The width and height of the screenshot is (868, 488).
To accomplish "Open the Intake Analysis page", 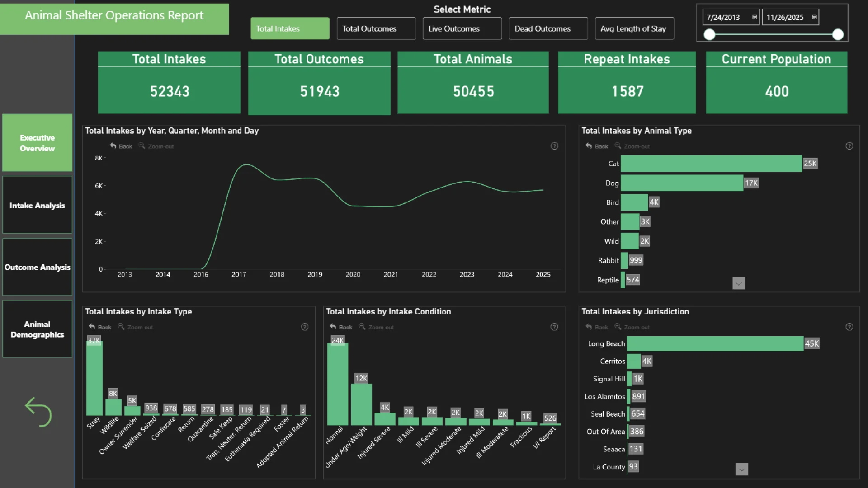I will pyautogui.click(x=38, y=205).
